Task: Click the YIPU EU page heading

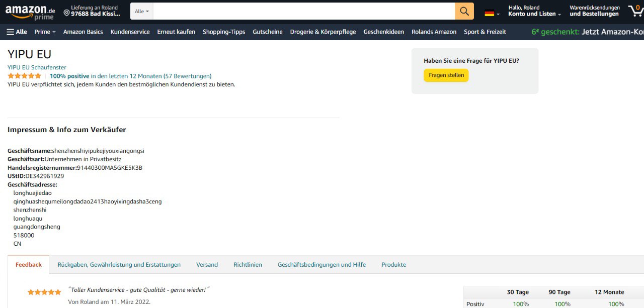Action: [29, 54]
